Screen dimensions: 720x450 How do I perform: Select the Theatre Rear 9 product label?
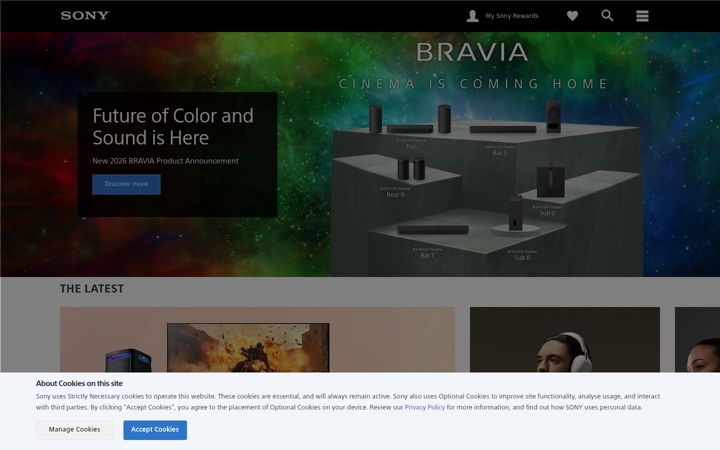pyautogui.click(x=395, y=192)
